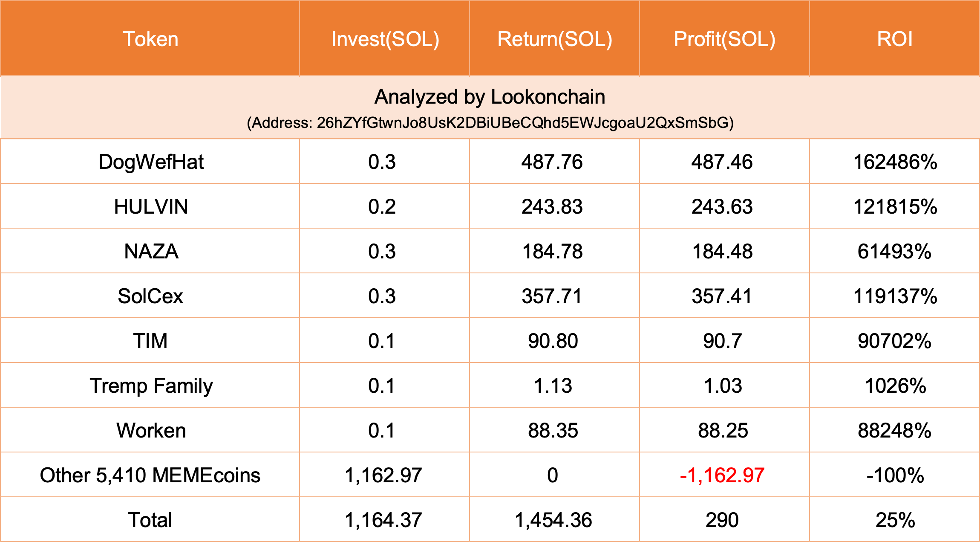Select the HULVIN token cell
The height and width of the screenshot is (542, 980).
point(151,207)
